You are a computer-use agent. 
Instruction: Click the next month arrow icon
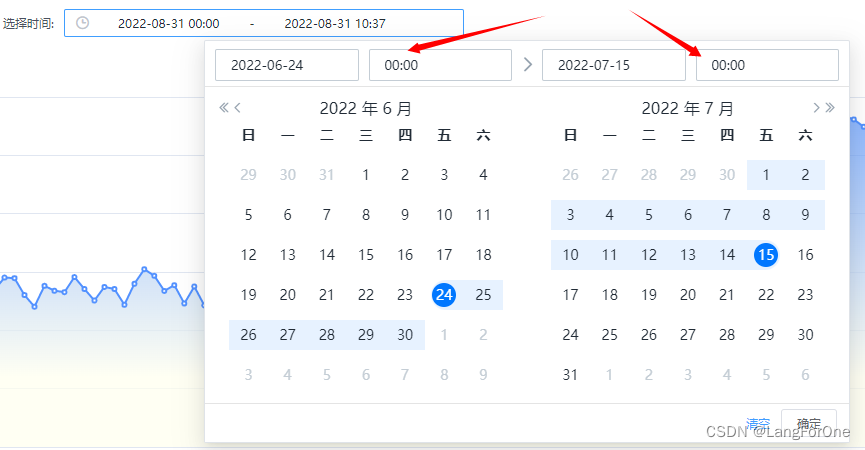pos(816,108)
